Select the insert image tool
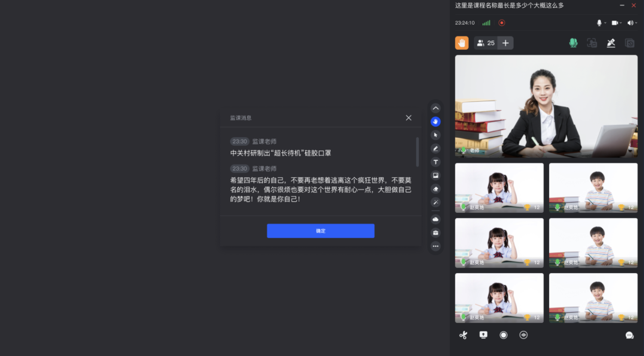 pos(435,175)
